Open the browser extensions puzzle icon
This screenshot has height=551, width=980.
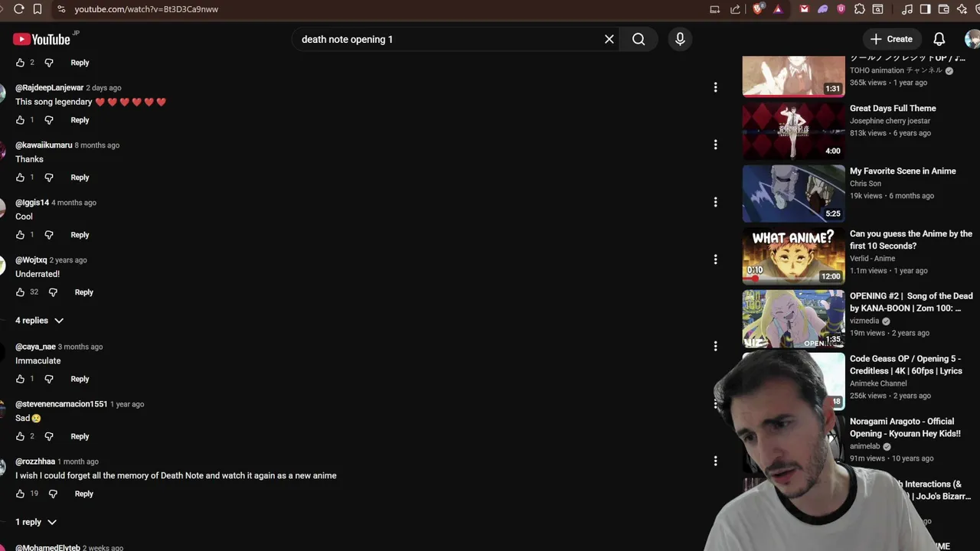(860, 9)
